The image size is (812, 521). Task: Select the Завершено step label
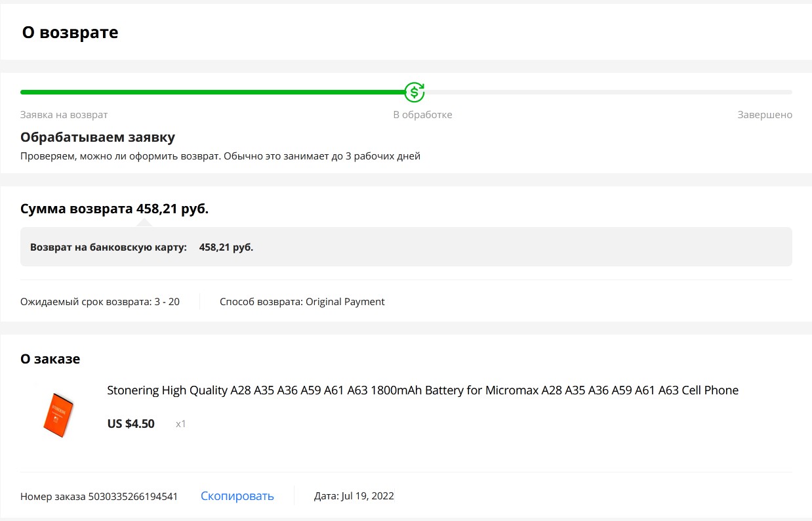click(x=764, y=115)
